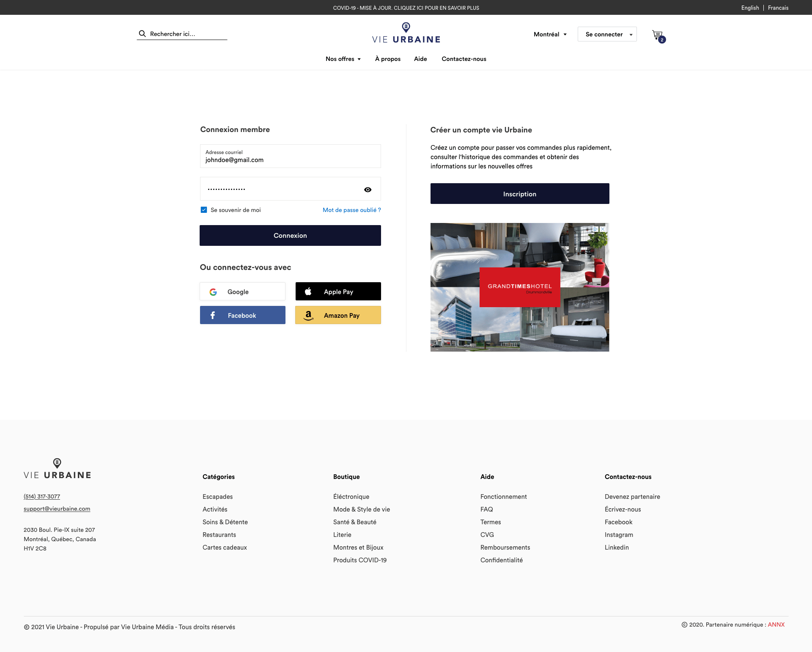Open Termes footer link
Screen dimensions: 812x652
pos(491,522)
